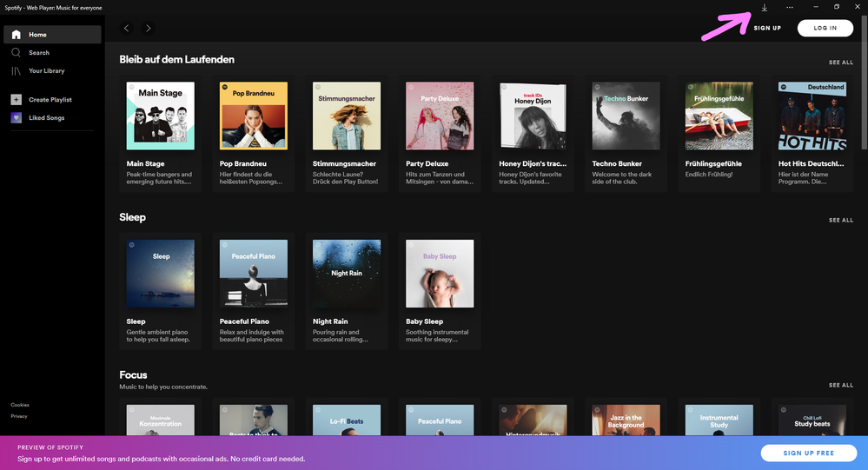See all of the Focus section
Image resolution: width=868 pixels, height=470 pixels.
[x=840, y=386]
